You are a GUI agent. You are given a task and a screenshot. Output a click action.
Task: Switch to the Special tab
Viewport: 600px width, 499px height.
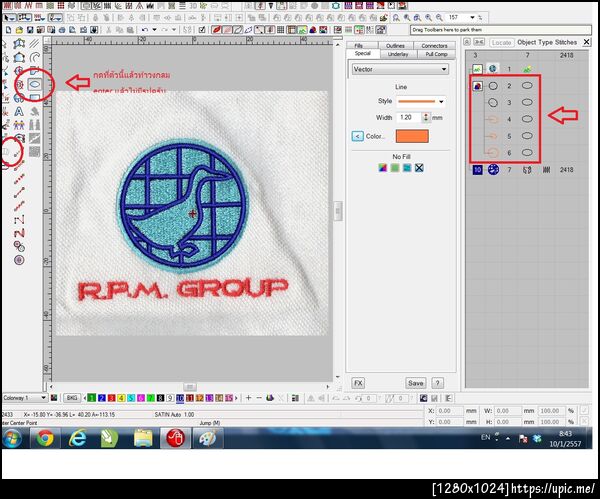[x=362, y=54]
